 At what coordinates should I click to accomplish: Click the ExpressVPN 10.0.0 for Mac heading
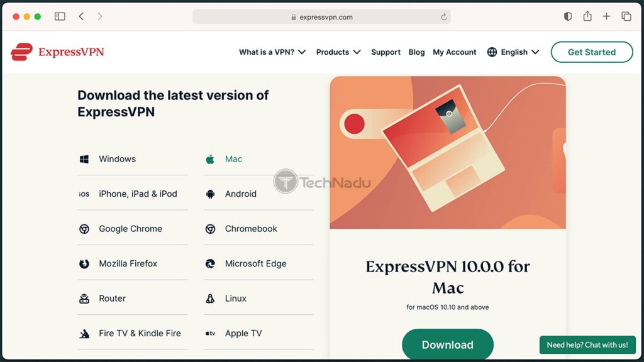coord(448,277)
